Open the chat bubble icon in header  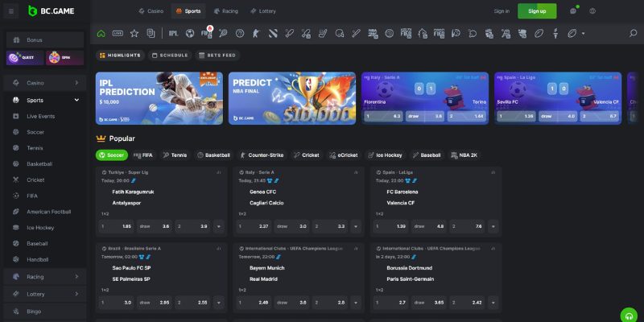click(573, 11)
